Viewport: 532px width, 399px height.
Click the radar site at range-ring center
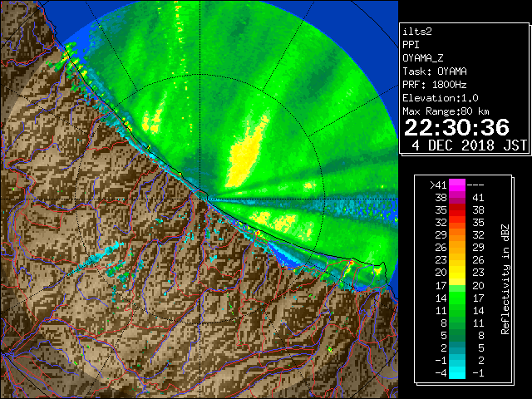[x=200, y=199]
